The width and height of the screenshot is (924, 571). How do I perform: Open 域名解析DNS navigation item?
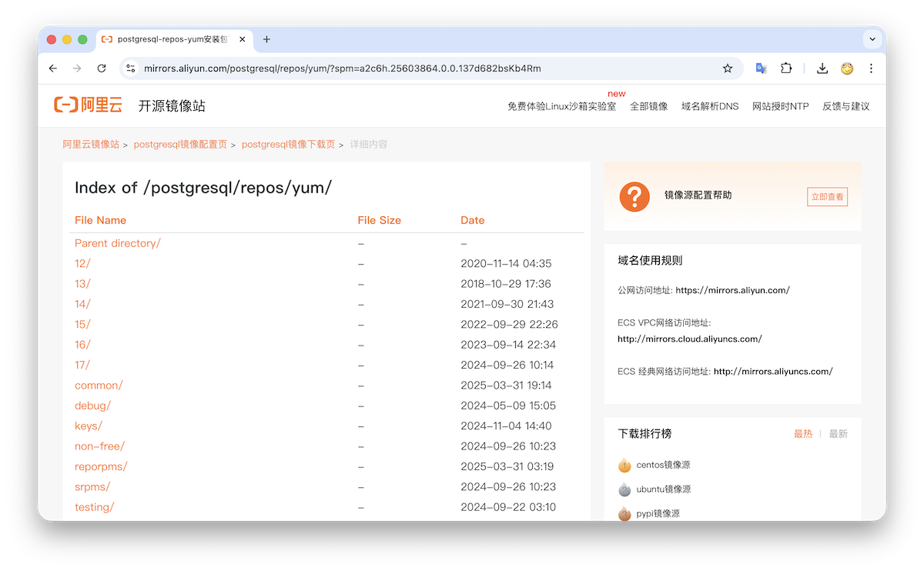(x=709, y=106)
